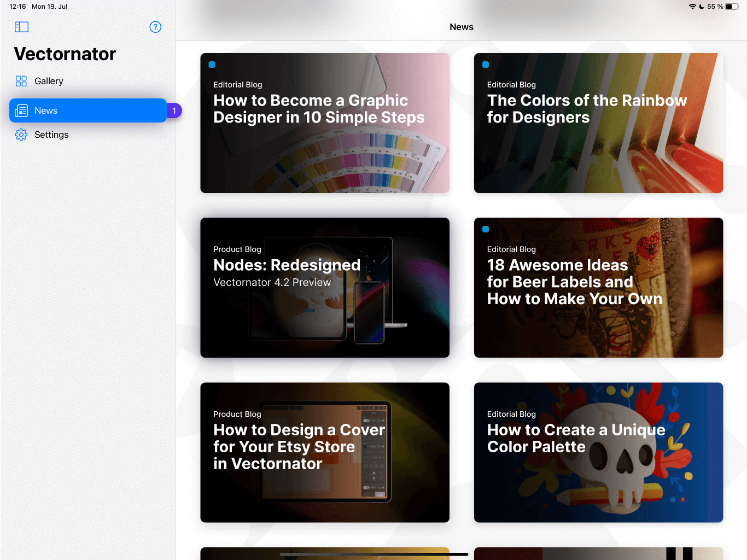The width and height of the screenshot is (747, 560).
Task: Tap the battery indicator icon
Action: (732, 7)
